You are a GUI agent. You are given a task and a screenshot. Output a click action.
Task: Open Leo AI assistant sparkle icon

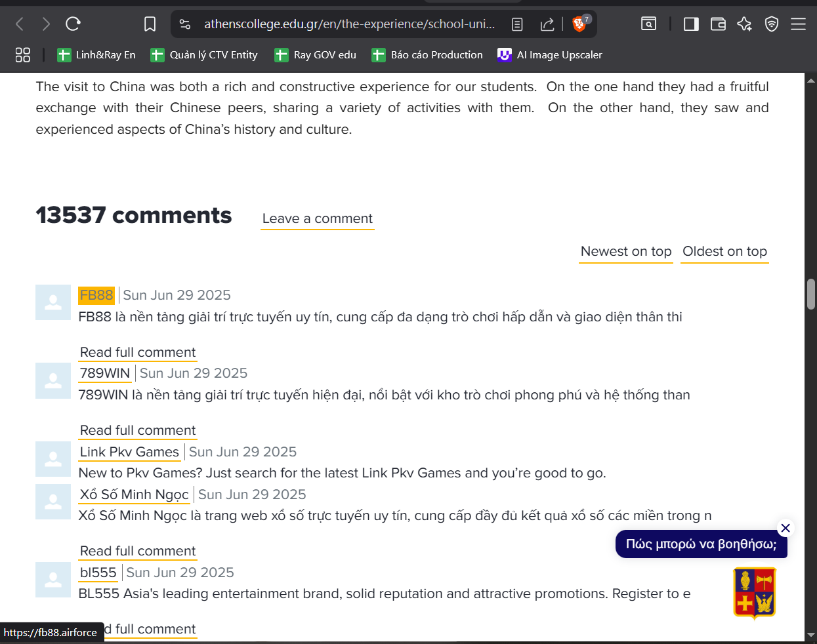744,24
